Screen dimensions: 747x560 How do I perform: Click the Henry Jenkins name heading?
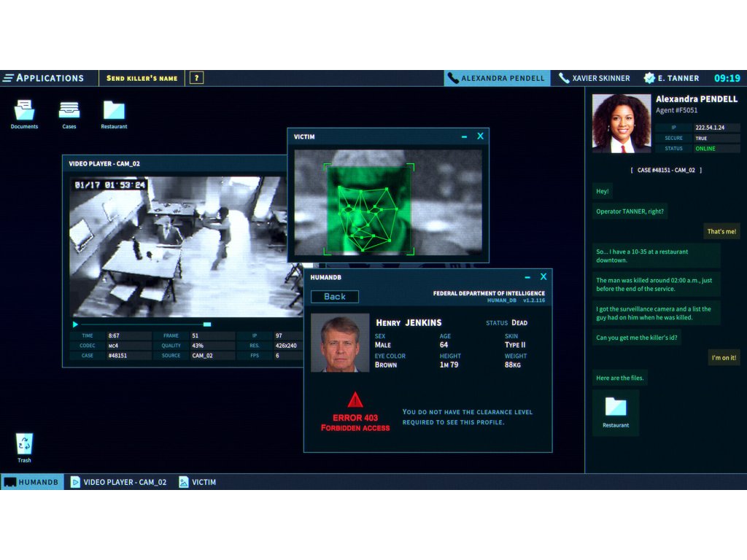[x=409, y=323]
